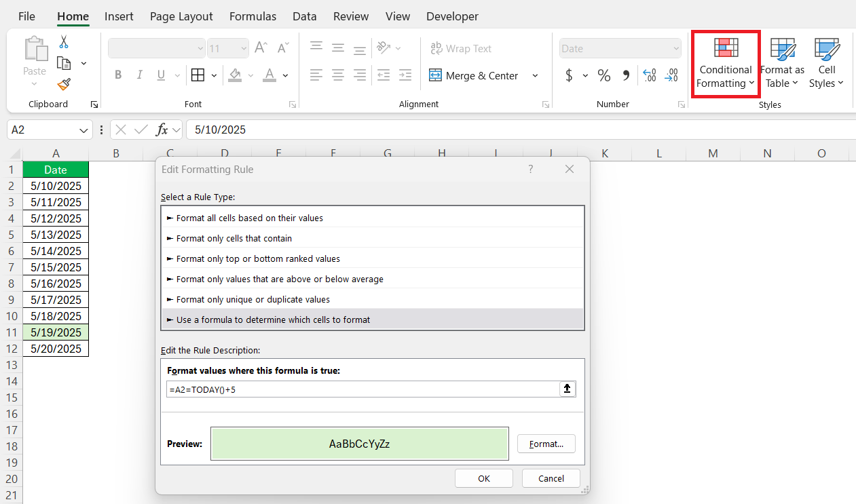
Task: Select 'Use a formula to determine' rule type
Action: pos(373,319)
